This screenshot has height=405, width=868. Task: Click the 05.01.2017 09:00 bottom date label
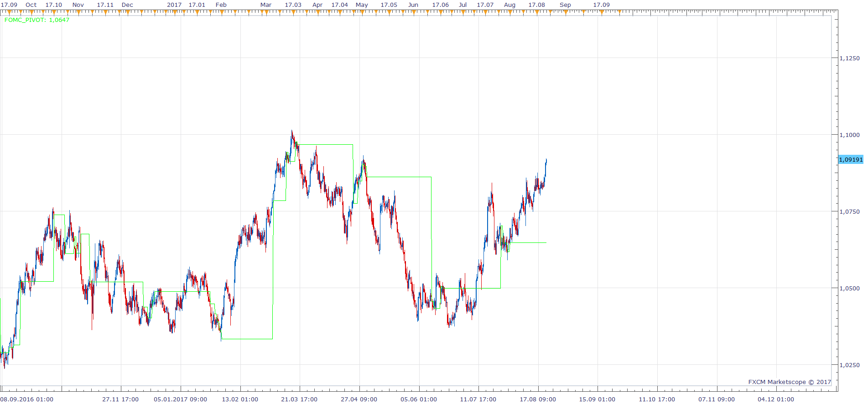[181, 399]
